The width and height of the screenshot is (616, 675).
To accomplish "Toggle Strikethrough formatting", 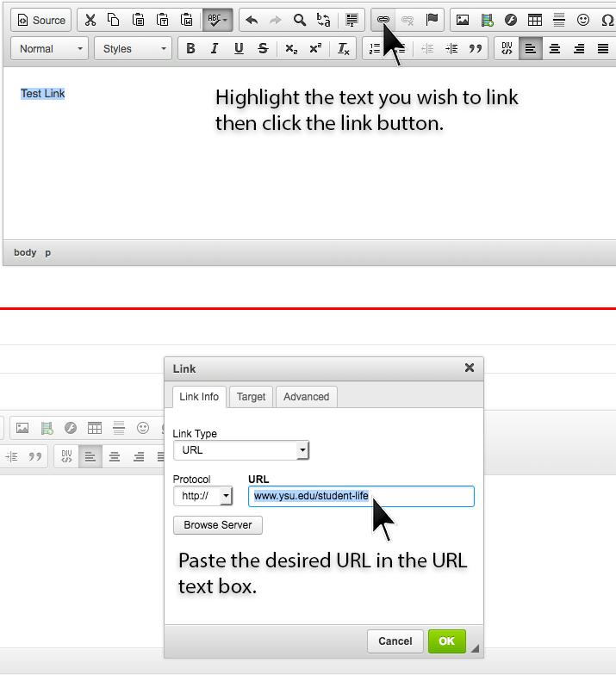I will pos(263,48).
